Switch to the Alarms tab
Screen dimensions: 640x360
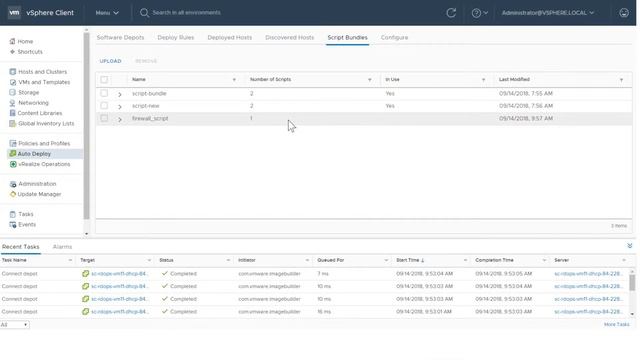pyautogui.click(x=62, y=247)
